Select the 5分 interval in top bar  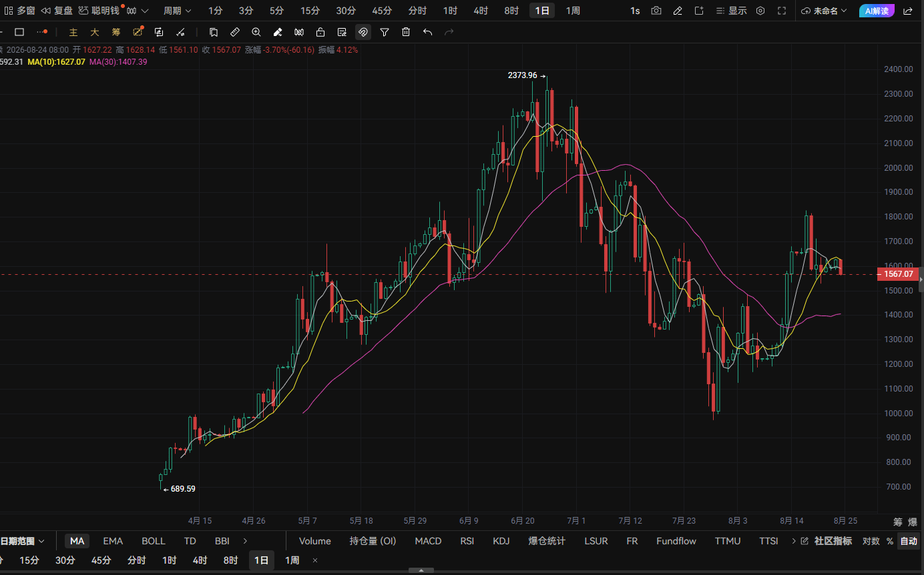276,11
